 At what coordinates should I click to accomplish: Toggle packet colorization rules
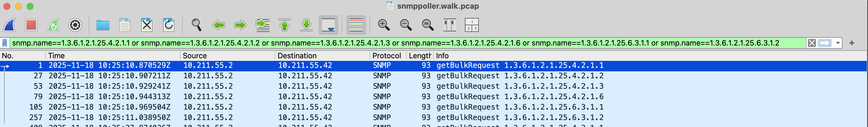(356, 25)
